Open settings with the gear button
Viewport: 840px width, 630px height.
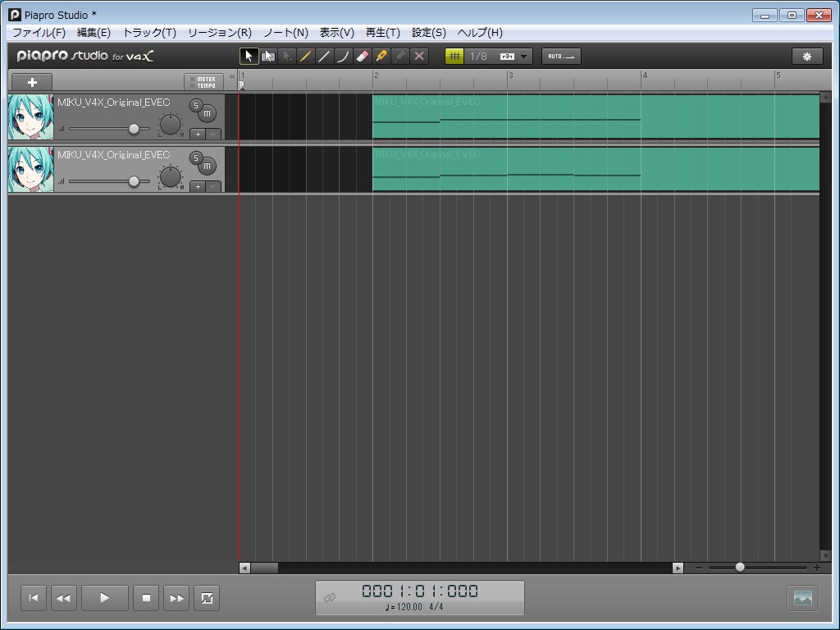807,57
